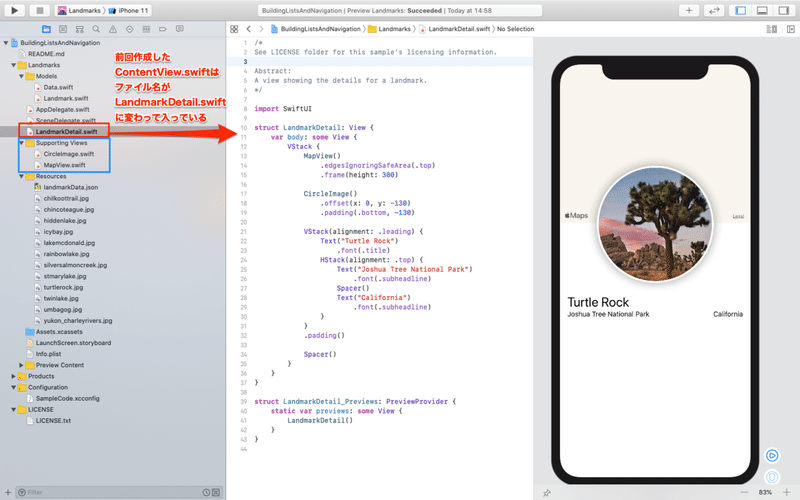Zoom in the preview canvas
The width and height of the screenshot is (800, 500).
[x=786, y=492]
